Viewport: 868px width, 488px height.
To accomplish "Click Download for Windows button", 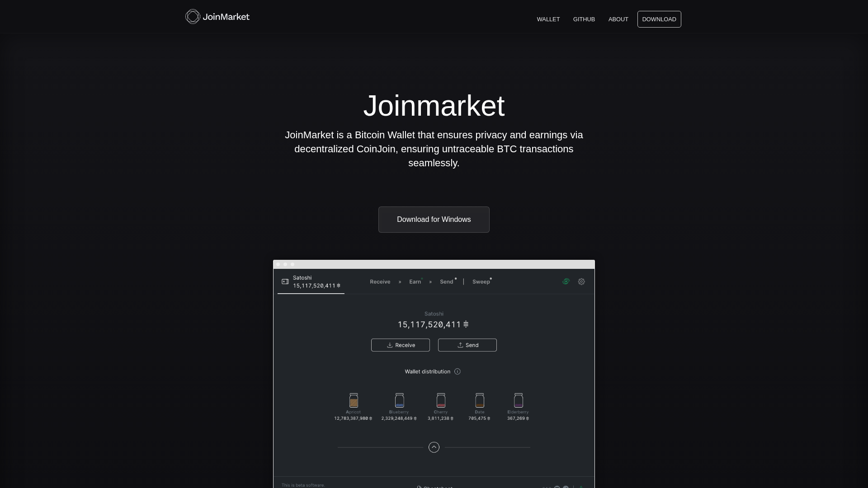I will pyautogui.click(x=434, y=220).
